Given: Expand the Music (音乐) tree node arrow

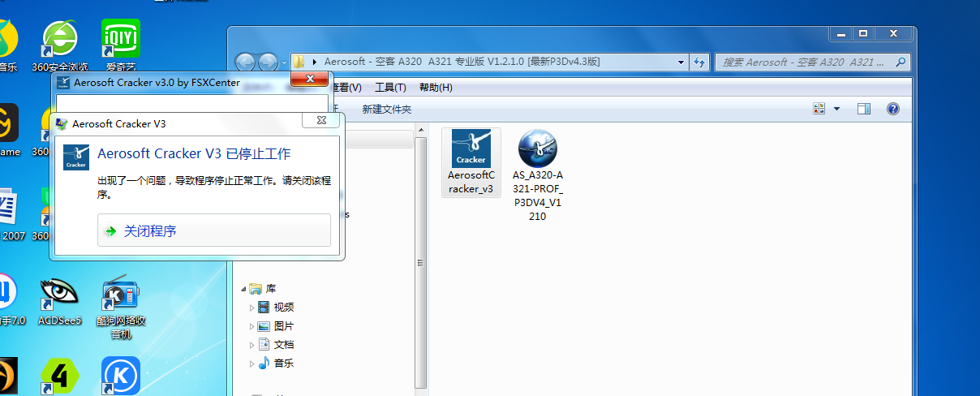Looking at the screenshot, I should click(x=251, y=363).
